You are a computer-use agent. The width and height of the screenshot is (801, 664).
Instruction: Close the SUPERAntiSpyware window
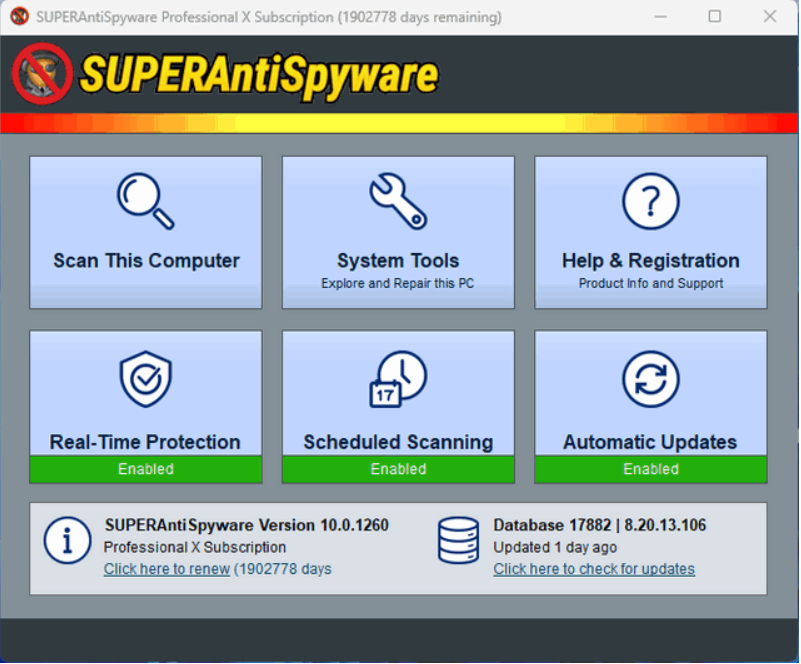770,17
